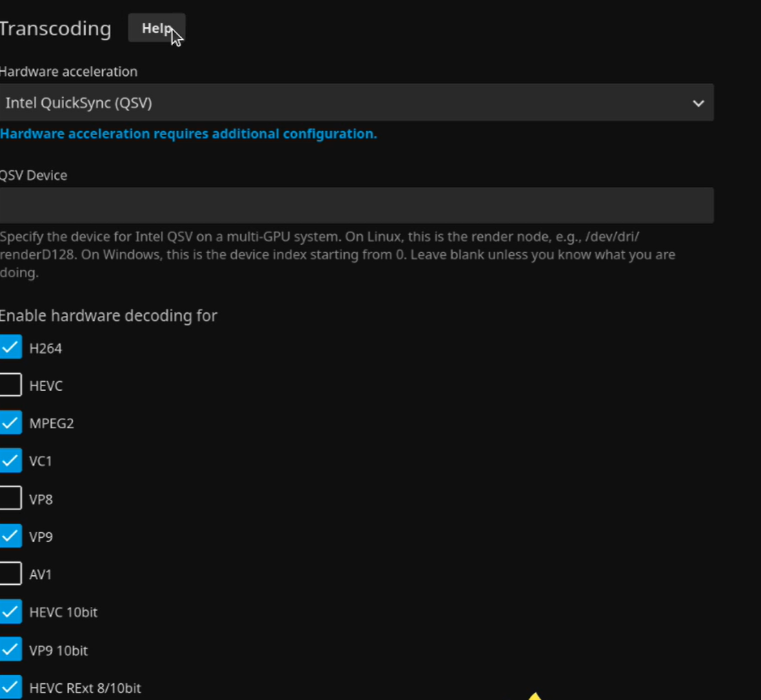Click the Transcoding section heading

tap(55, 29)
